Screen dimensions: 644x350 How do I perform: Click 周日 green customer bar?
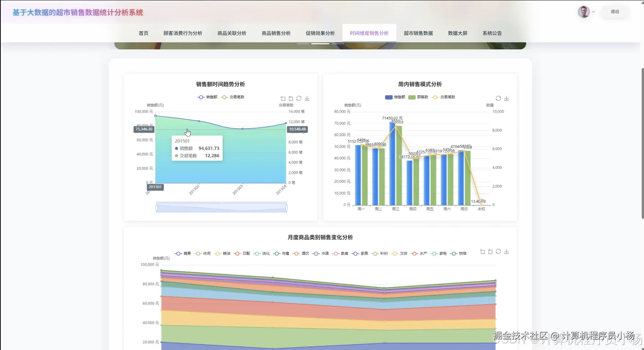click(x=467, y=178)
